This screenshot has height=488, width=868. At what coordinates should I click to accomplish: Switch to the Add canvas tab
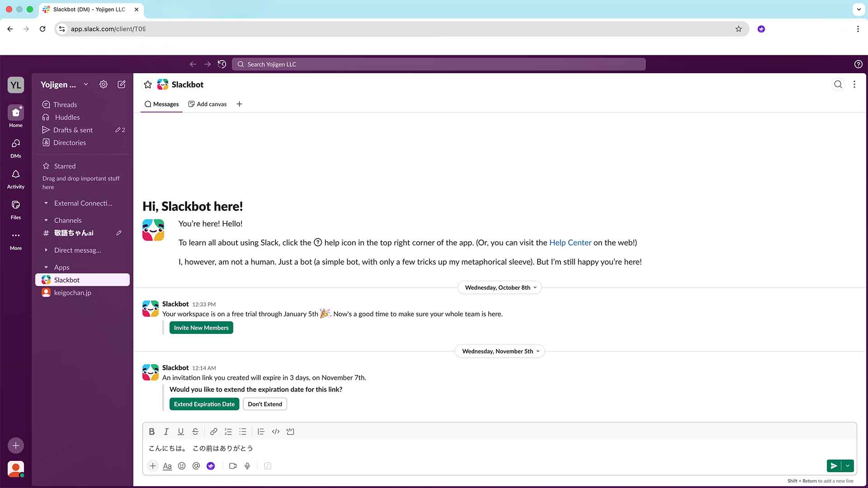click(x=208, y=104)
